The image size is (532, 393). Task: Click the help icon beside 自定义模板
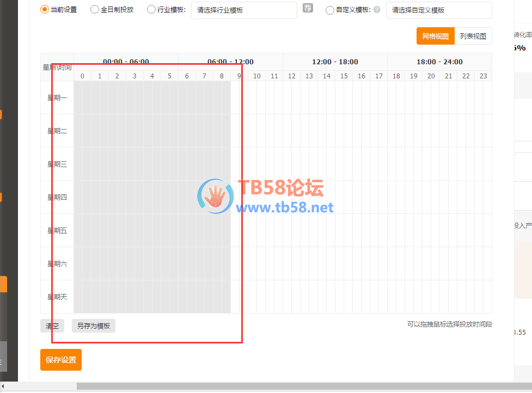[377, 10]
